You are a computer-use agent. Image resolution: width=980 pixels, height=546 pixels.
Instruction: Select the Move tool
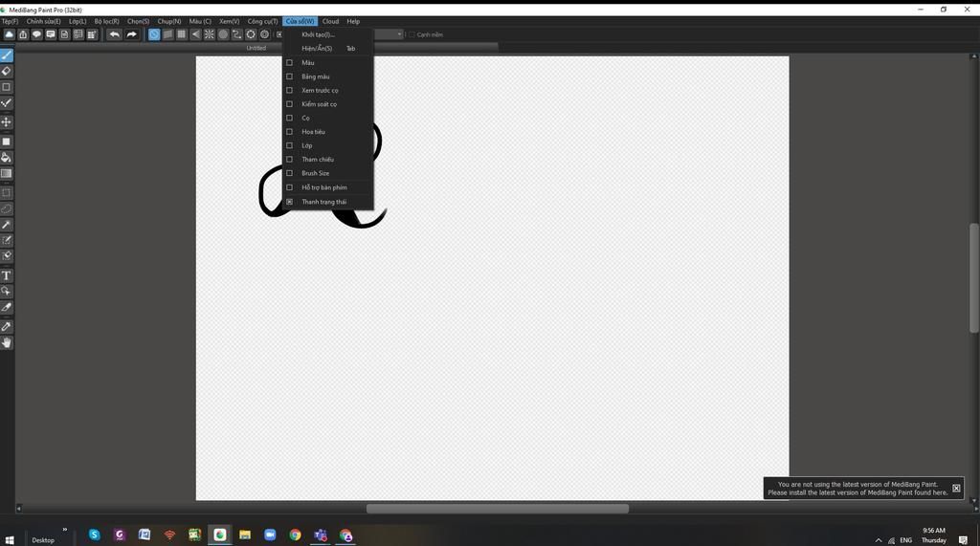tap(7, 121)
